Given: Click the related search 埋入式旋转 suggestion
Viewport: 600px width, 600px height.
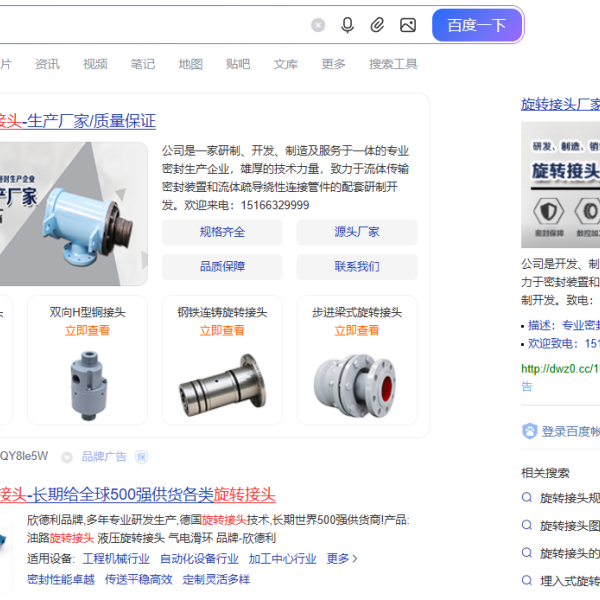Looking at the screenshot, I should (570, 582).
